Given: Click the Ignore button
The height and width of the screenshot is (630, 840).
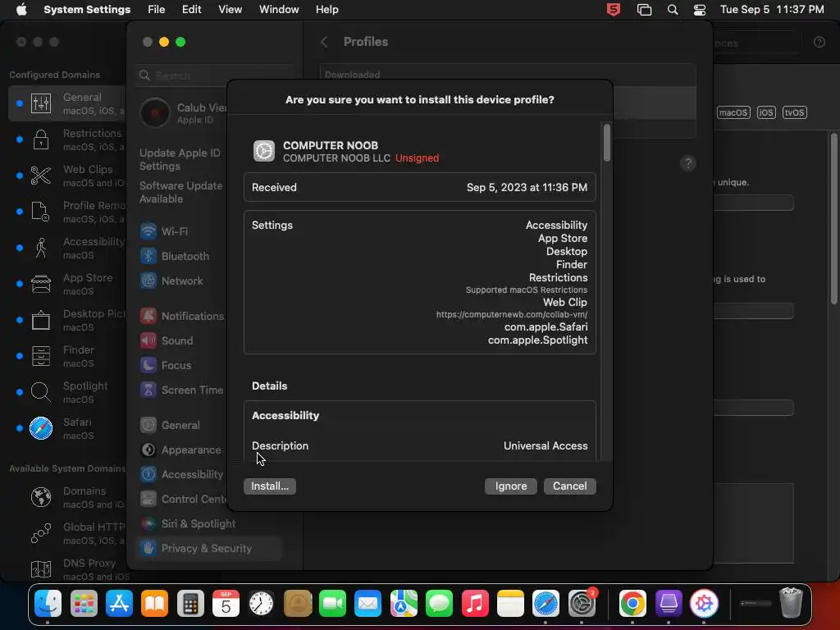Looking at the screenshot, I should (510, 486).
